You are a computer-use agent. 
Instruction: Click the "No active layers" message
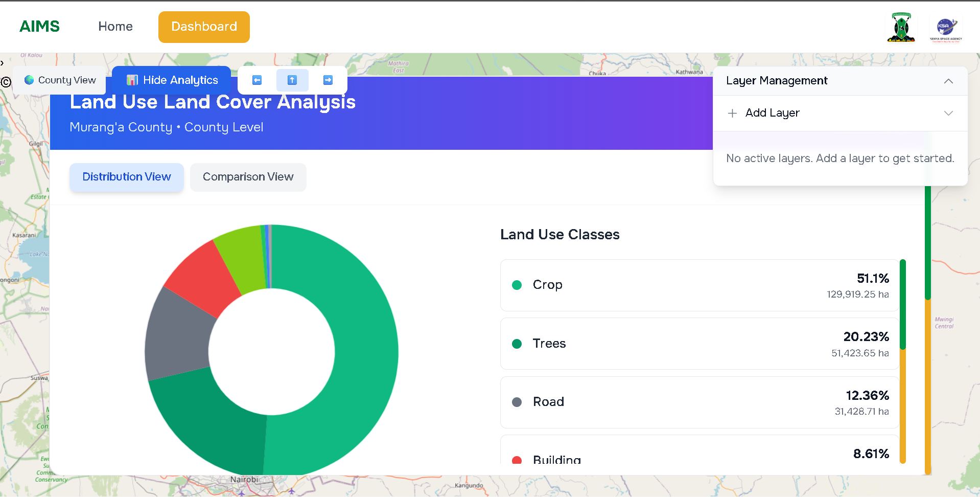(x=840, y=159)
